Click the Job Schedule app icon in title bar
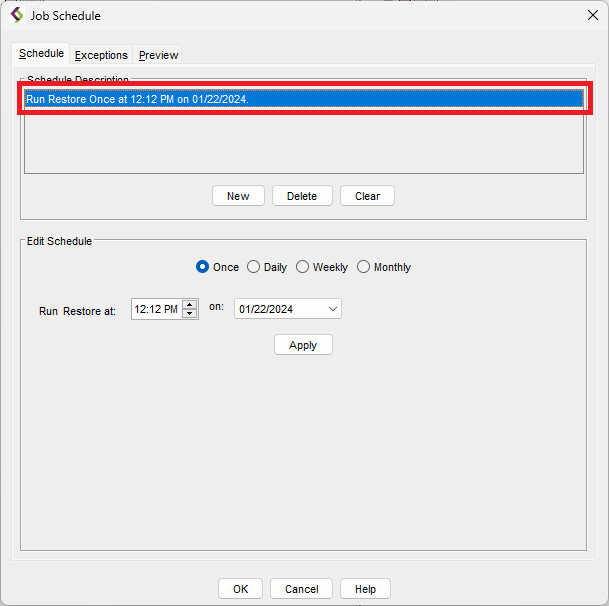This screenshot has width=609, height=606. coord(16,16)
